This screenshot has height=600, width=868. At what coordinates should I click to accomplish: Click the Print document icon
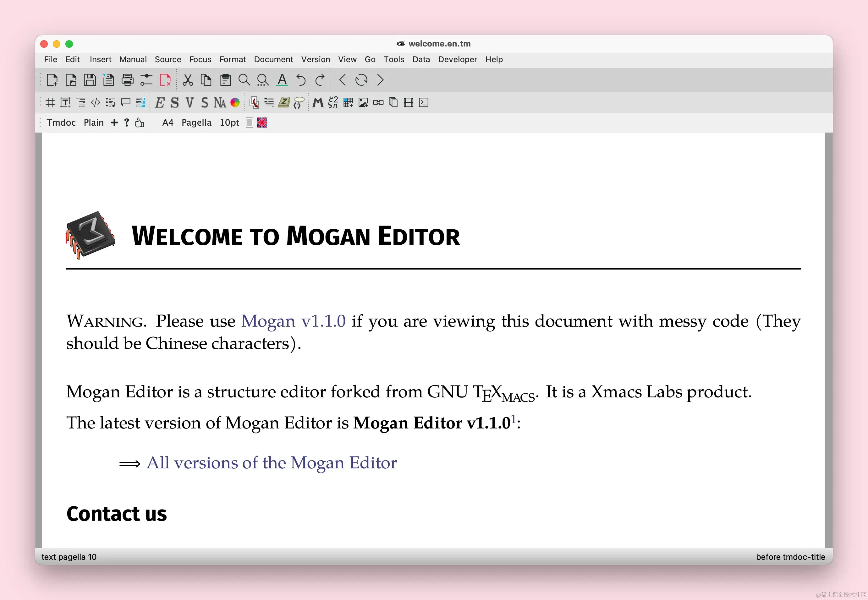tap(128, 80)
